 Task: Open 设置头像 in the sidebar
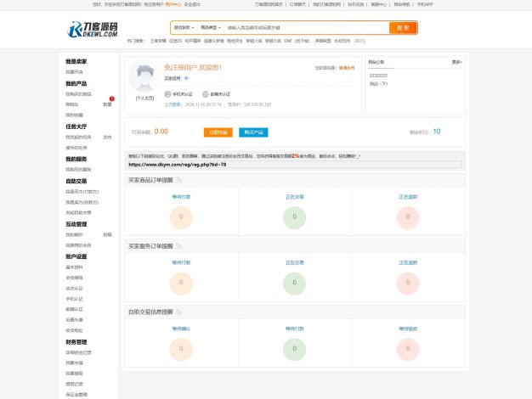pyautogui.click(x=74, y=320)
